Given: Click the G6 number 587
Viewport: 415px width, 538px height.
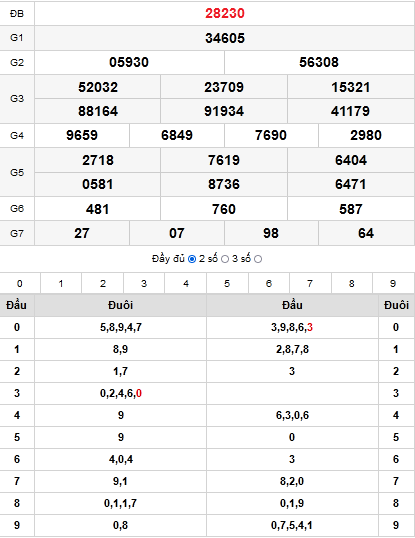Looking at the screenshot, I should 351,209.
